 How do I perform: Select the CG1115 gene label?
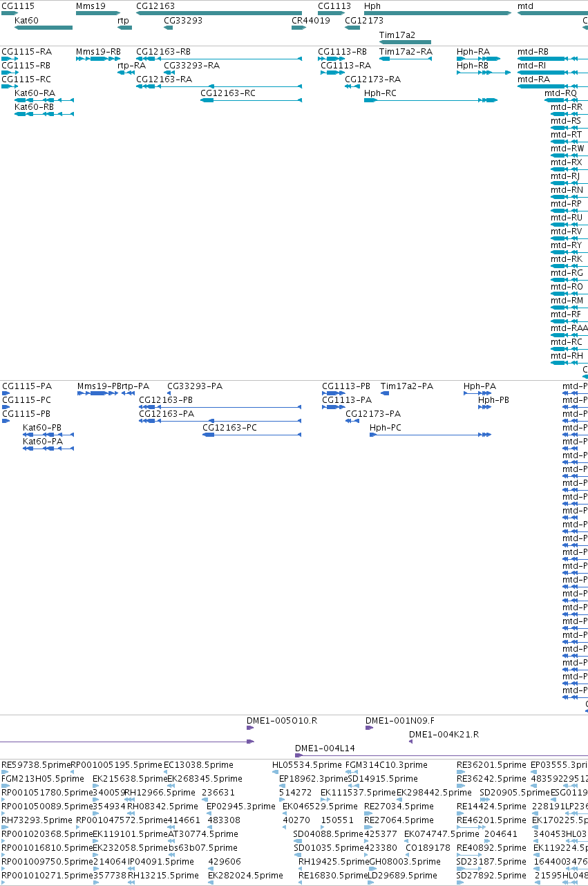point(18,6)
